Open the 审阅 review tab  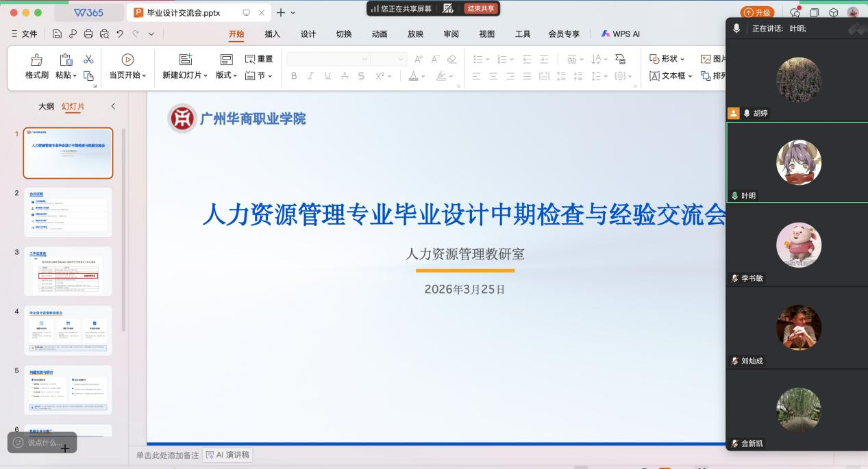pos(451,34)
